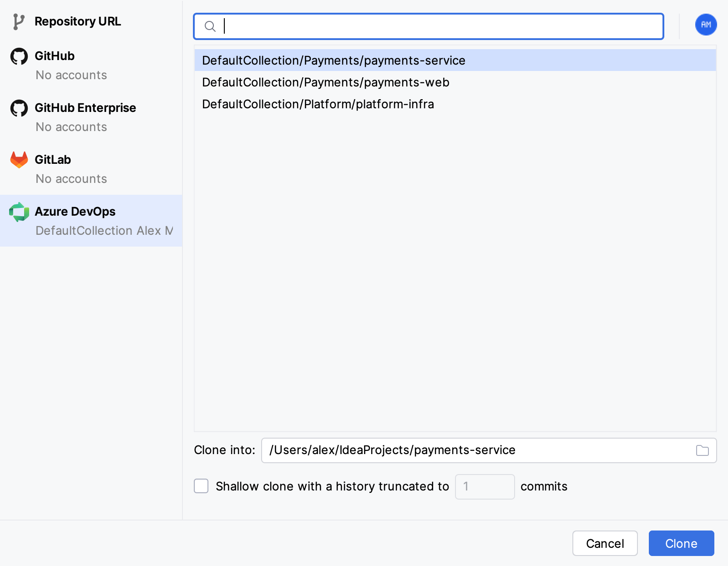This screenshot has width=728, height=566.
Task: Click the Cancel button
Action: (x=605, y=543)
